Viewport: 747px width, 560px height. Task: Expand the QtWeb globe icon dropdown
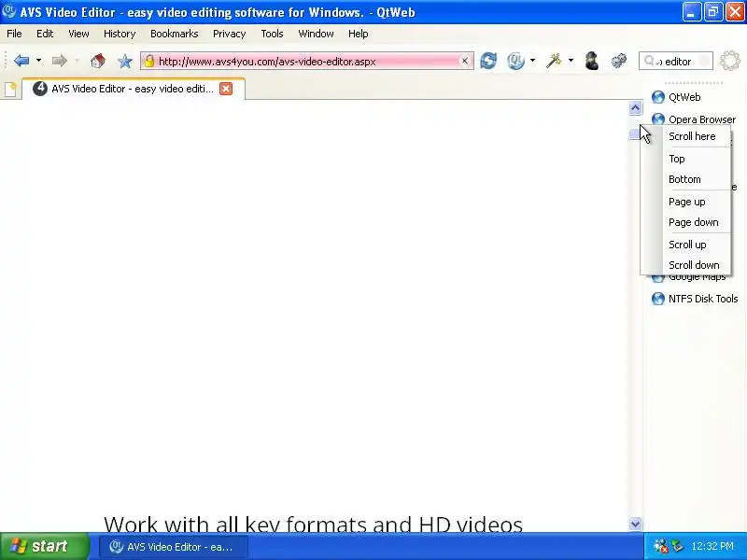pyautogui.click(x=532, y=61)
